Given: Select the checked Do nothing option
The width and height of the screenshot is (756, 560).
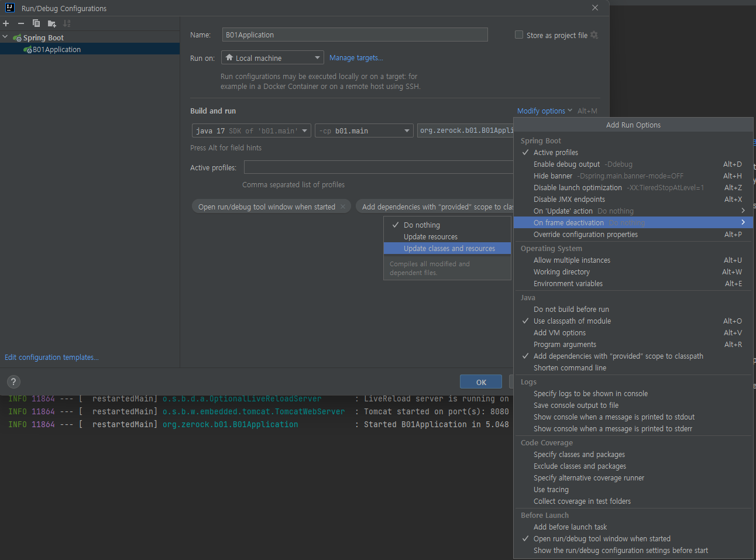Looking at the screenshot, I should point(447,225).
